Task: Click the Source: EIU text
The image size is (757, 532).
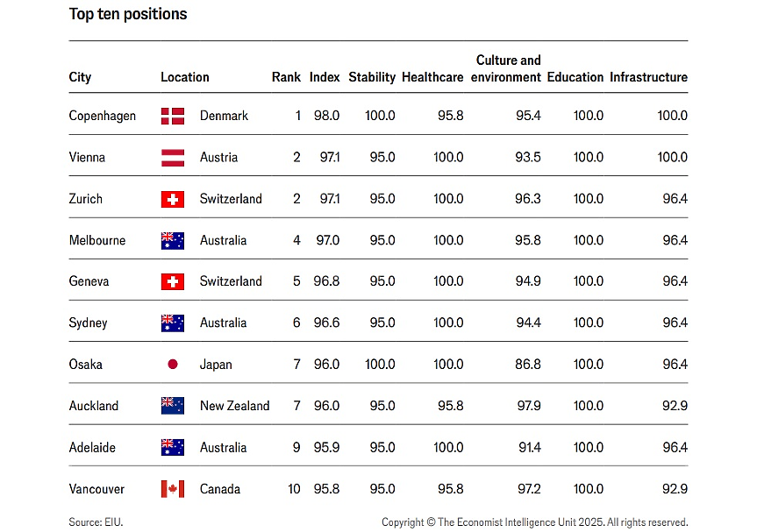Action: click(96, 521)
